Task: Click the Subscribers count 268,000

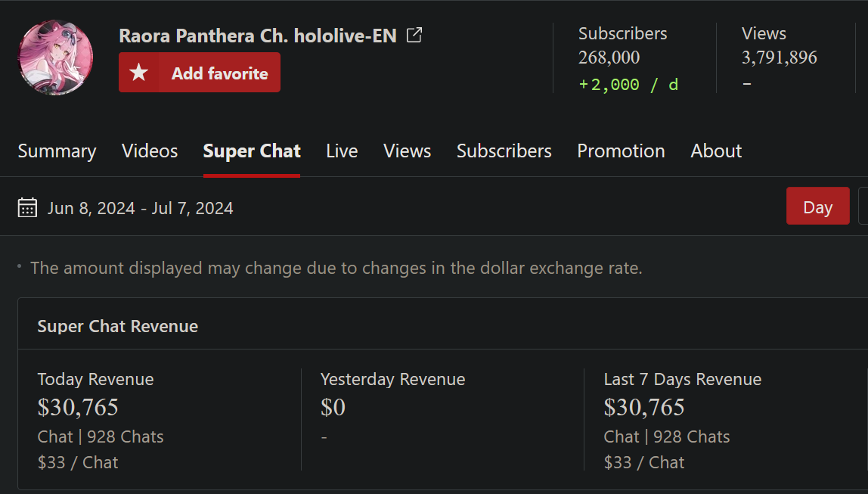Action: pyautogui.click(x=609, y=57)
